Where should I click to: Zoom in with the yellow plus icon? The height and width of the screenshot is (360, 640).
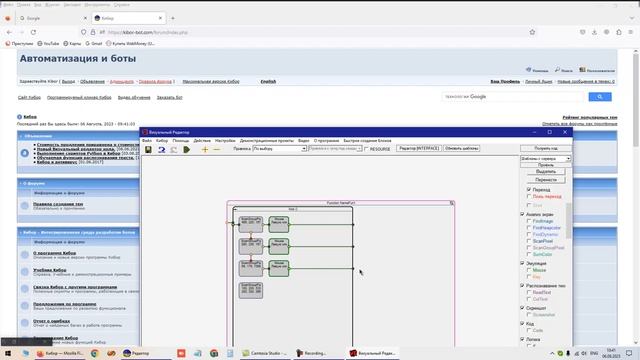pos(205,150)
